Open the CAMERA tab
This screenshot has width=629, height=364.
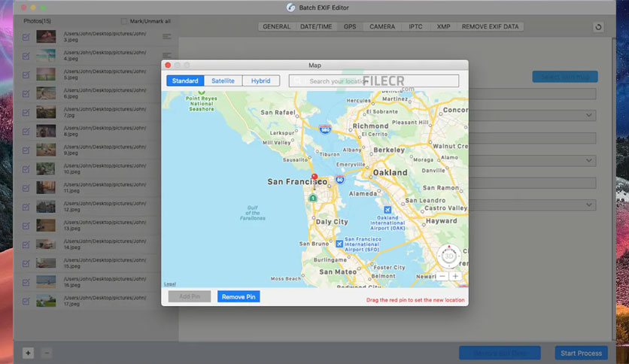382,26
